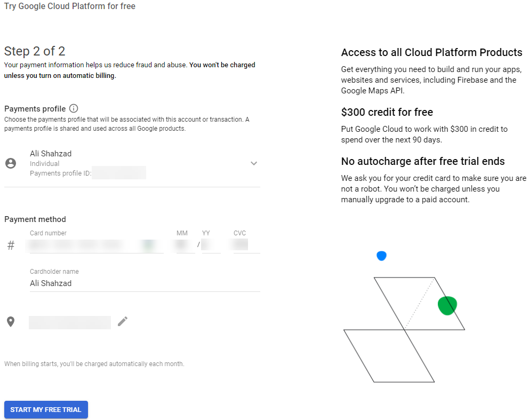
Task: Click the blurred billing address box
Action: [70, 322]
